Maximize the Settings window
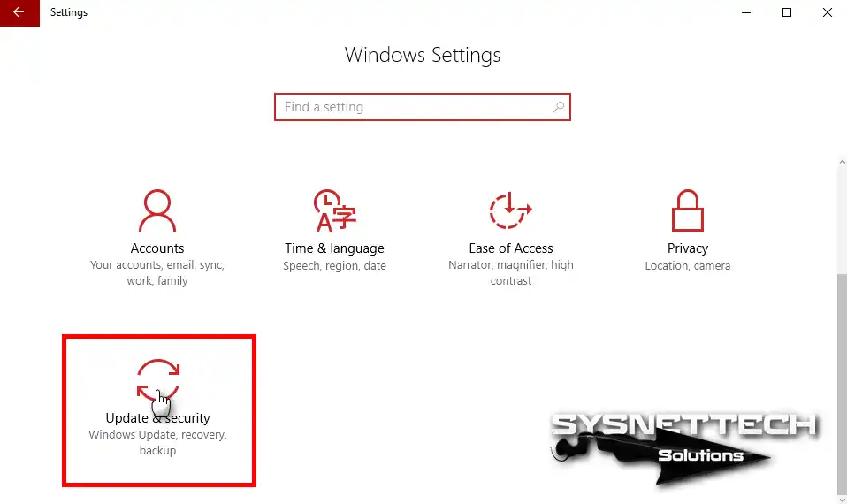 point(787,12)
